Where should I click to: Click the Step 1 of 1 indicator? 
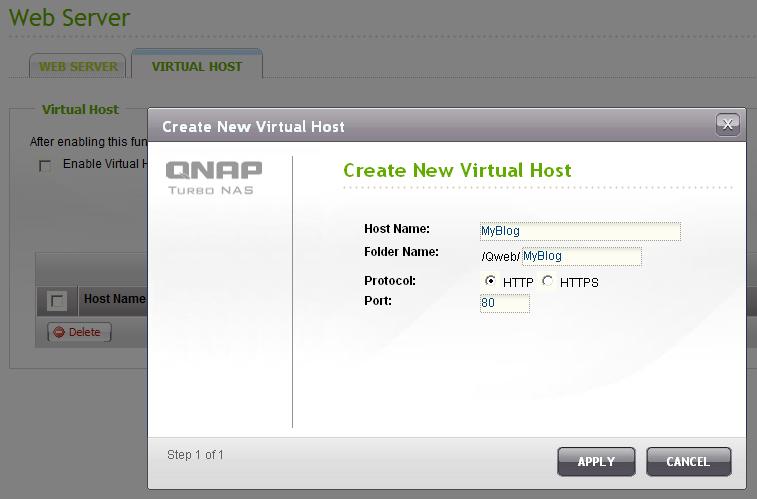click(195, 455)
